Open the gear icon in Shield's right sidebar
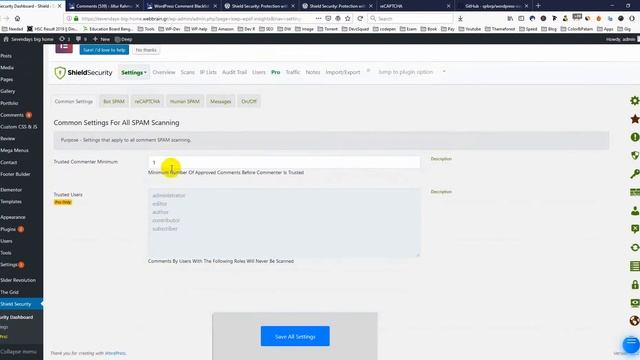The height and width of the screenshot is (360, 640). (x=635, y=100)
